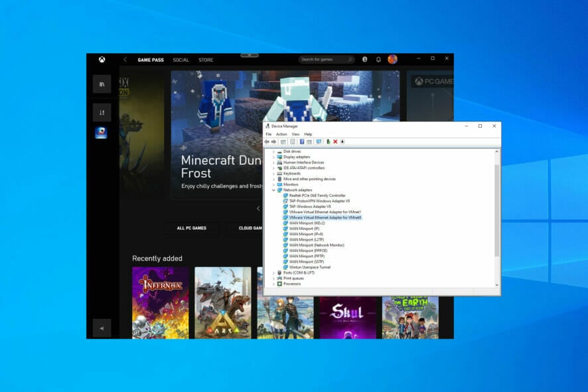Viewport: 588px width, 392px height.
Task: Open the Last Kids on Earth game thumbnail
Action: click(410, 318)
